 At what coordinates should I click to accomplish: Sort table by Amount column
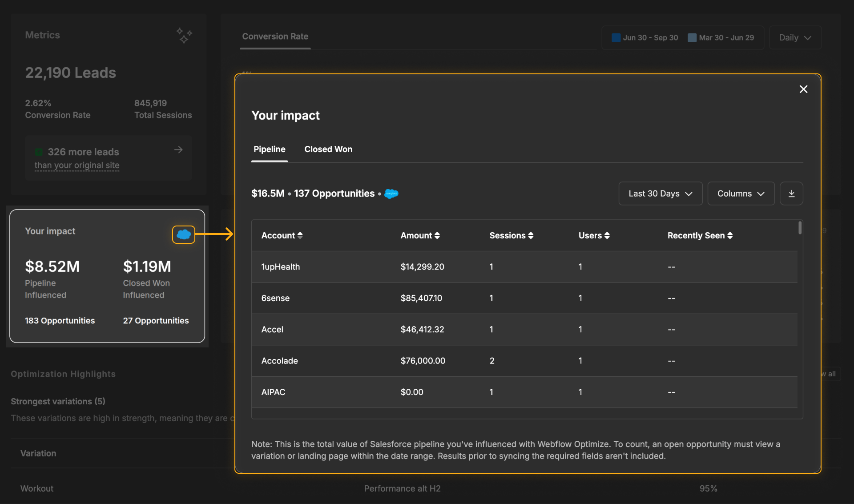point(420,235)
